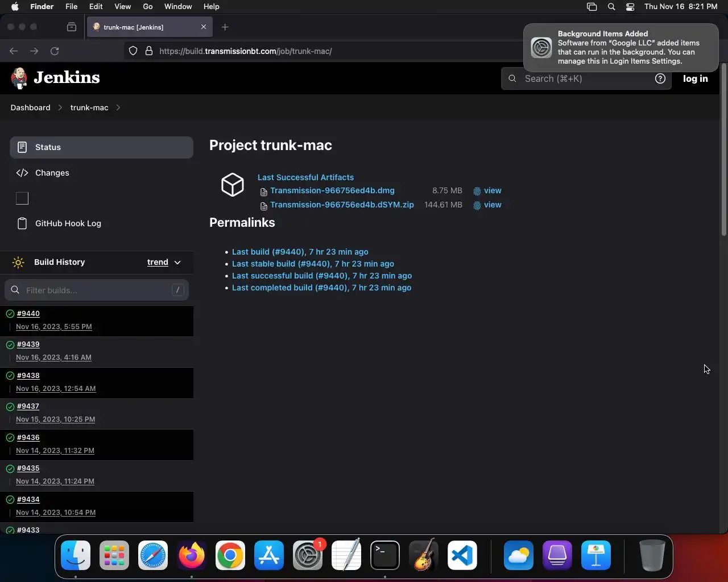728x582 pixels.
Task: Open build #9439 link
Action: pos(28,344)
